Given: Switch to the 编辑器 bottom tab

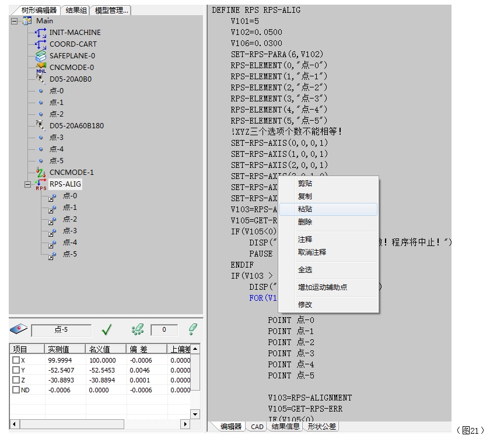Looking at the screenshot, I should [230, 427].
